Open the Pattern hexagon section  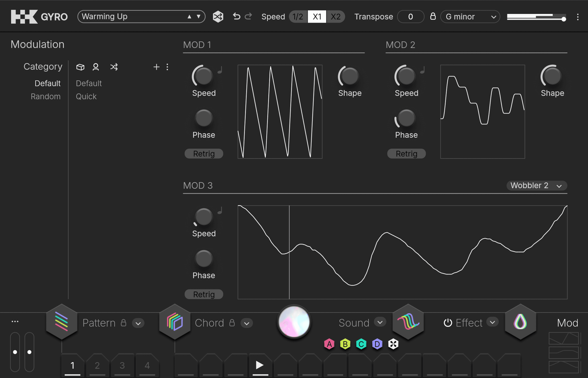point(62,322)
